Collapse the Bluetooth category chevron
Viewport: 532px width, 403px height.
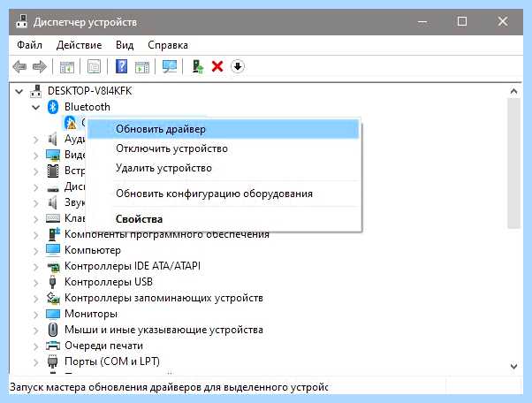coord(35,107)
